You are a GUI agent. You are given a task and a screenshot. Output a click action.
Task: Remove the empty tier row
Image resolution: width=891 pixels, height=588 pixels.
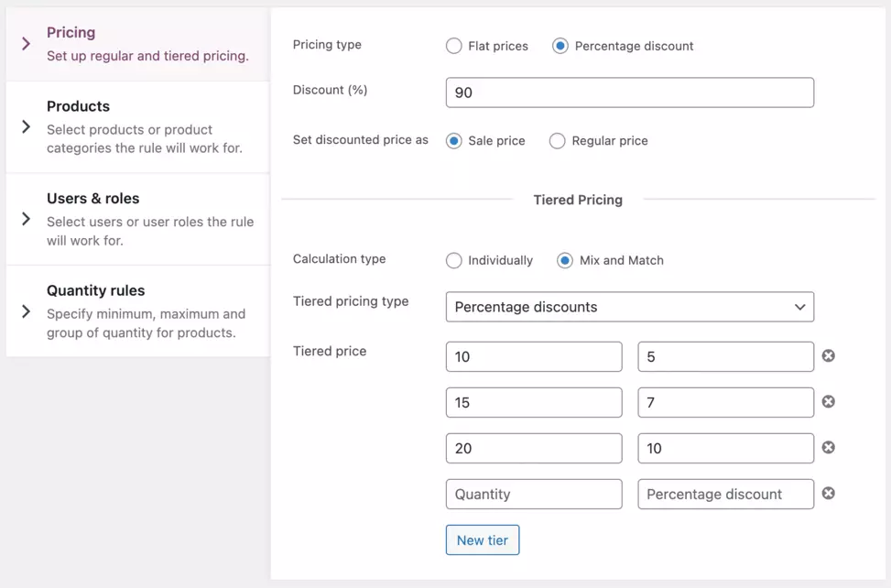pyautogui.click(x=828, y=493)
